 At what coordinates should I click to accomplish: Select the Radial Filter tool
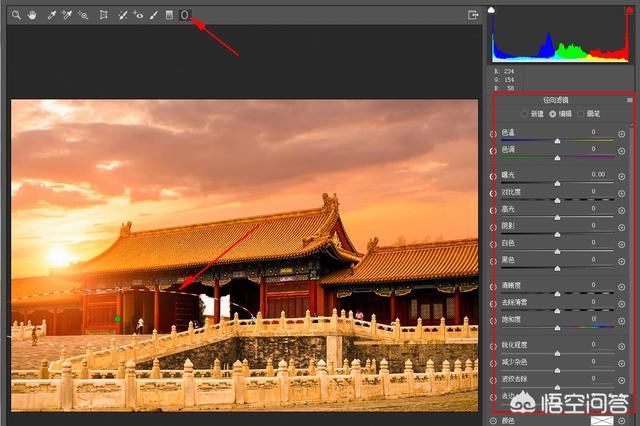coord(184,16)
